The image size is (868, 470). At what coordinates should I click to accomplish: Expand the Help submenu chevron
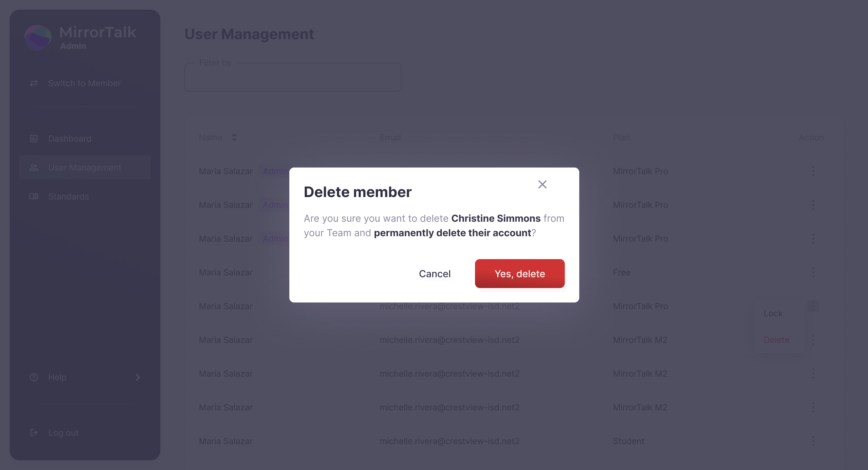click(137, 377)
